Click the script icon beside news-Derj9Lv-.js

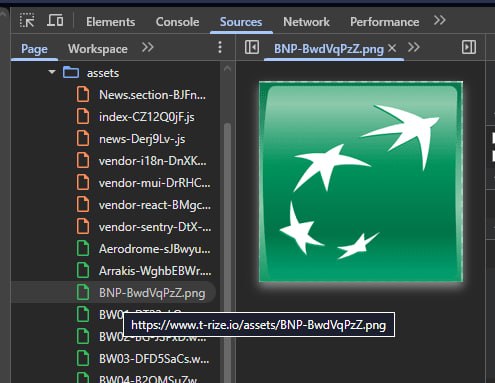point(83,139)
